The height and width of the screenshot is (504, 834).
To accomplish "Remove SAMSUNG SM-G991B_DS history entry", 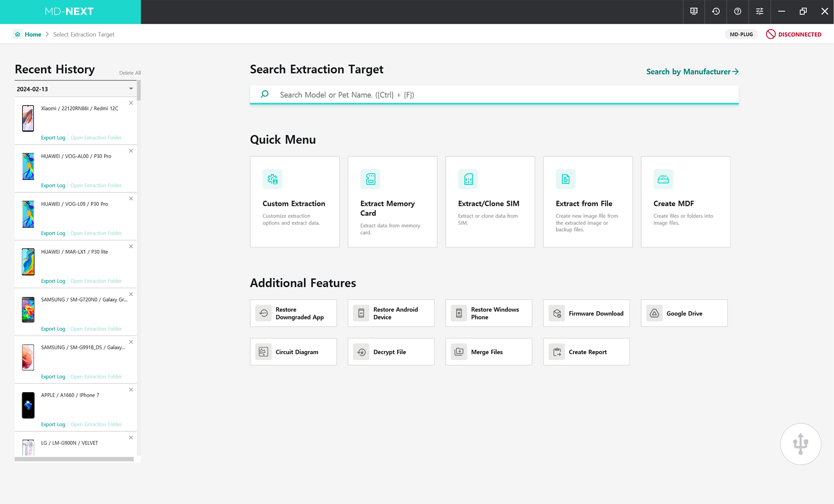I will tap(131, 342).
